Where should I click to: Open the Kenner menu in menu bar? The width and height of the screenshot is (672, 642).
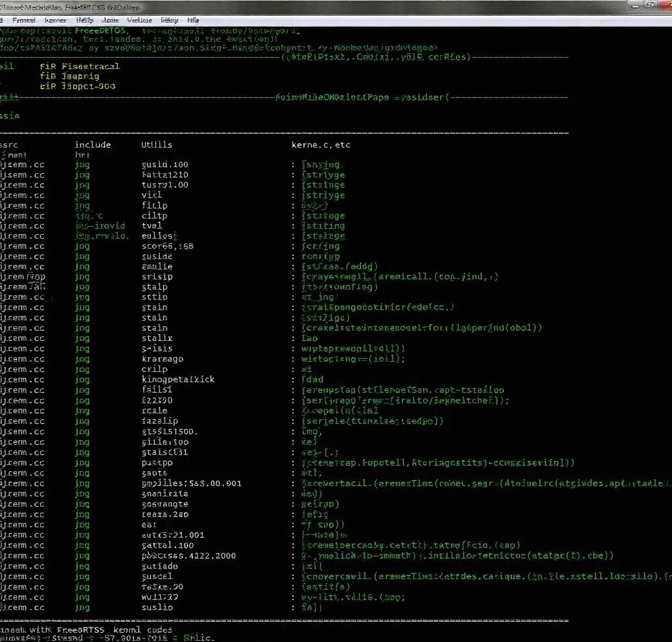point(55,20)
